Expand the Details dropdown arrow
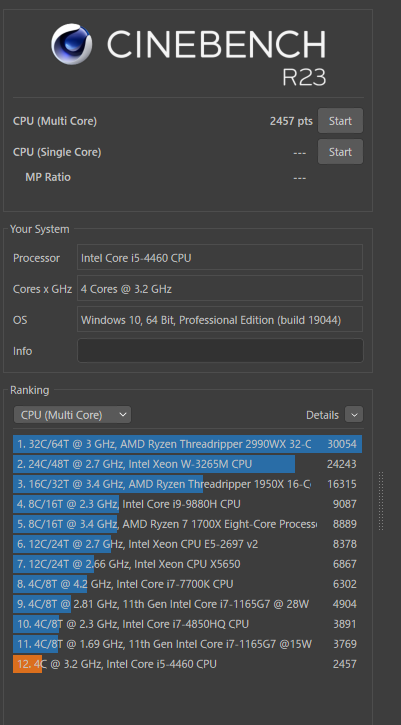Image resolution: width=401 pixels, height=725 pixels. (x=354, y=415)
